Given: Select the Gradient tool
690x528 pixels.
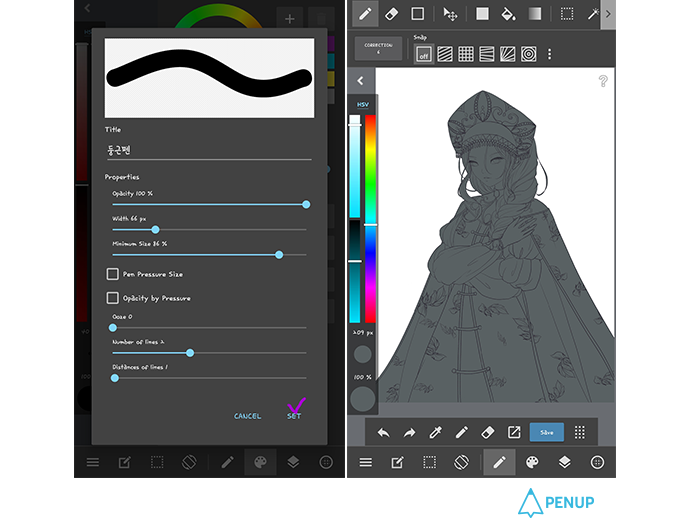Looking at the screenshot, I should click(x=535, y=14).
